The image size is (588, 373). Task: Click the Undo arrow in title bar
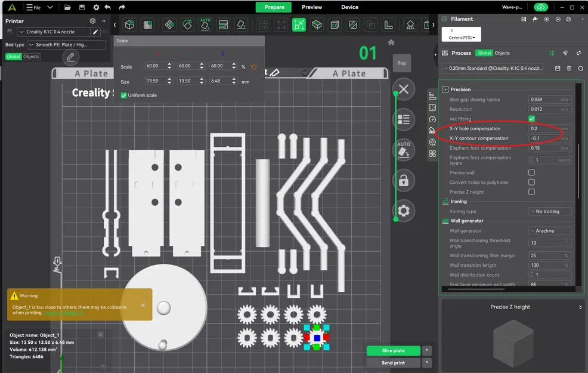pyautogui.click(x=107, y=7)
